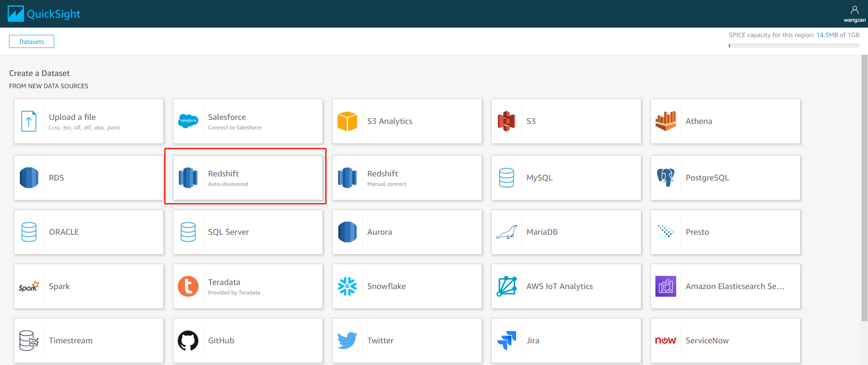Image resolution: width=868 pixels, height=365 pixels.
Task: Click the SPICE capacity progress bar
Action: (x=794, y=46)
